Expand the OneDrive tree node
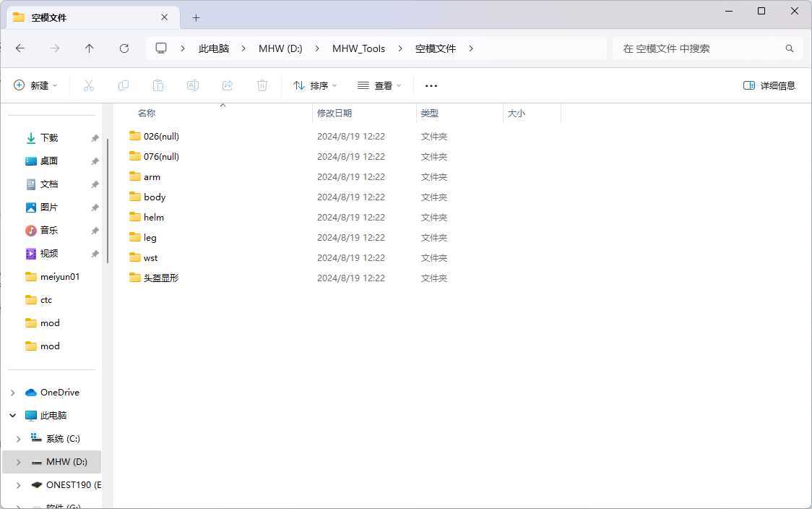The height and width of the screenshot is (509, 812). click(x=12, y=393)
